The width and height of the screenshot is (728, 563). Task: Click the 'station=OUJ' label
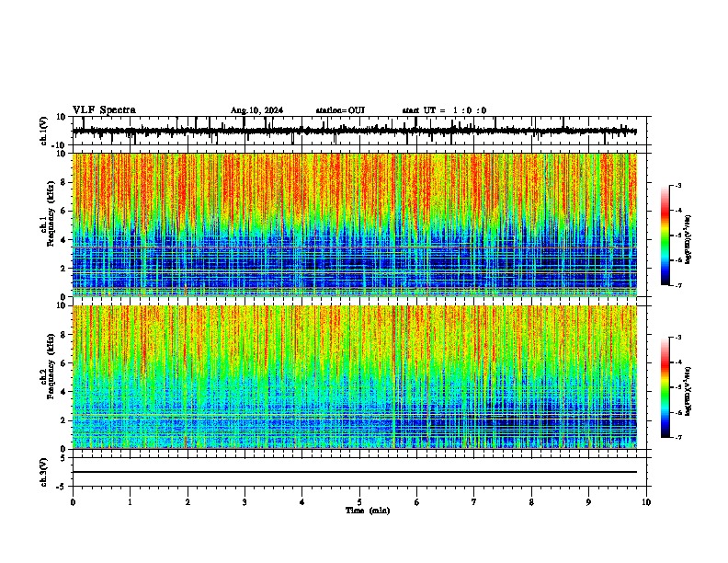[x=340, y=110]
